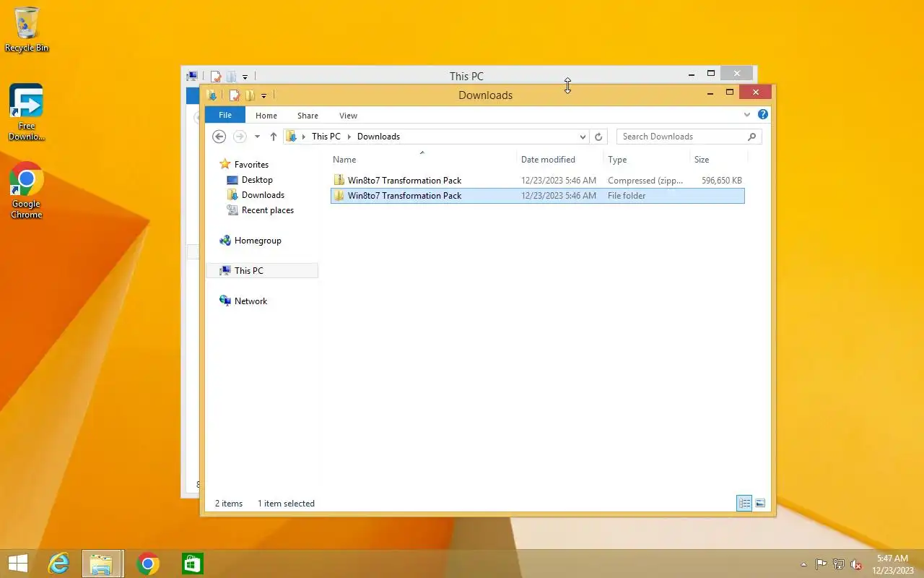Viewport: 924px width, 578px height.
Task: Refresh the Downloads folder
Action: coord(598,137)
